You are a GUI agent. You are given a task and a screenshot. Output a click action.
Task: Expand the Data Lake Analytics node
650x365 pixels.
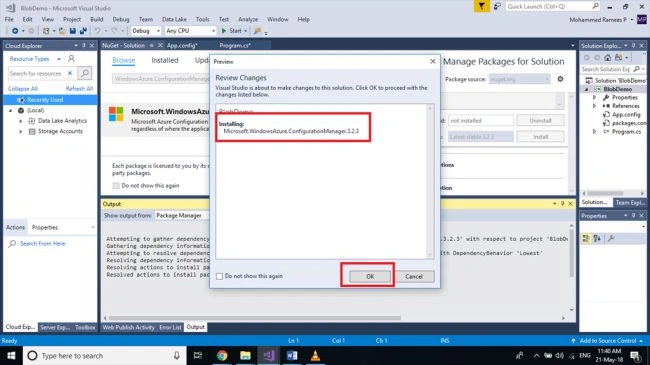tap(20, 121)
